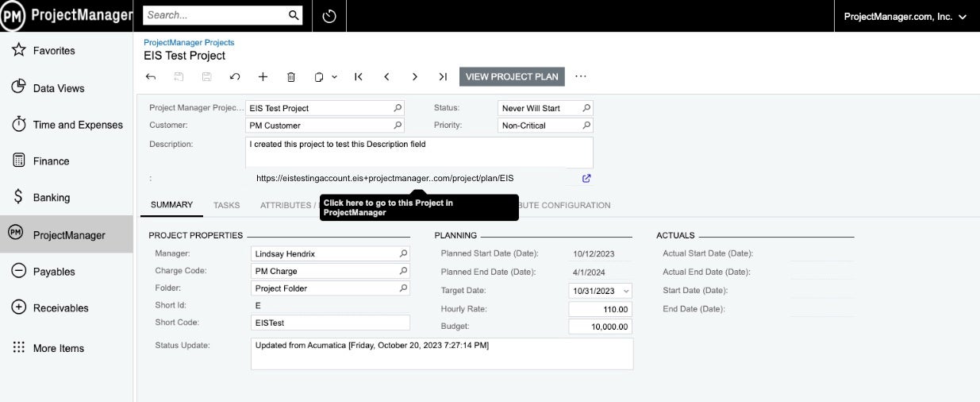Viewport: 980px width, 402px height.
Task: Open clipboard dropdown arrow in toolbar
Action: click(x=334, y=77)
